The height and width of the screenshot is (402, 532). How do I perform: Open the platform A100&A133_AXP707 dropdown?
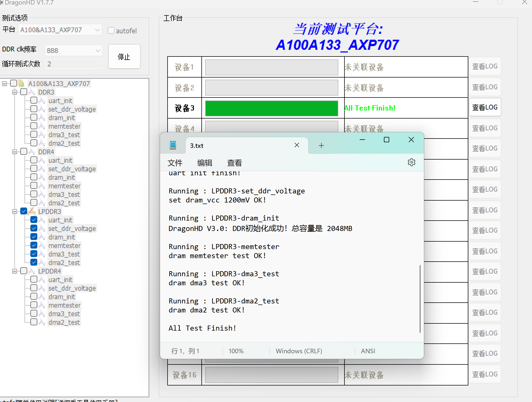coord(60,30)
